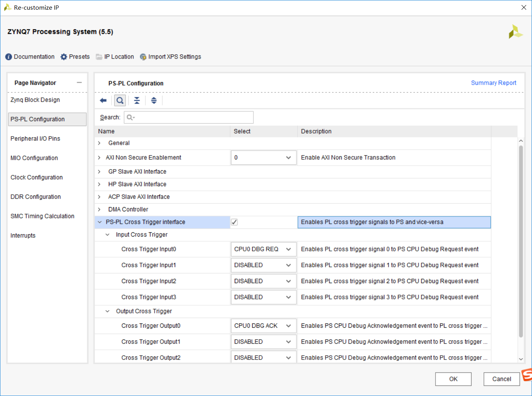Click the Expand All toolbar icon
The width and height of the screenshot is (532, 396).
click(x=154, y=101)
